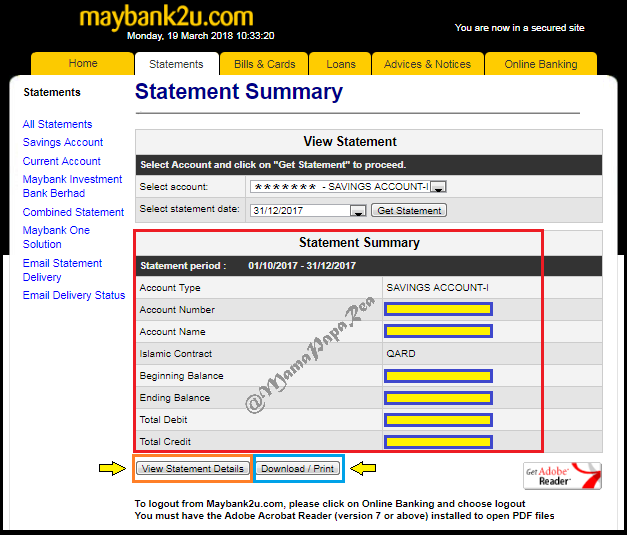The image size is (627, 535).
Task: Open the Email Delivery Status link
Action: tap(74, 295)
